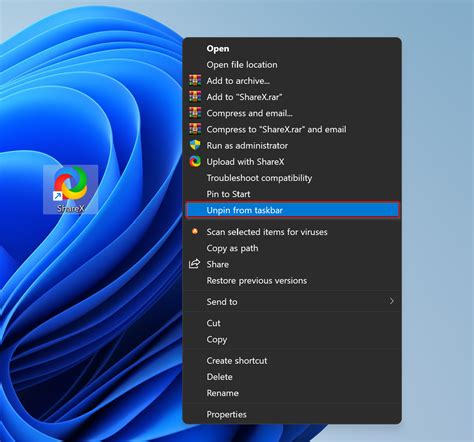Choose Add to archive... option

pos(292,81)
